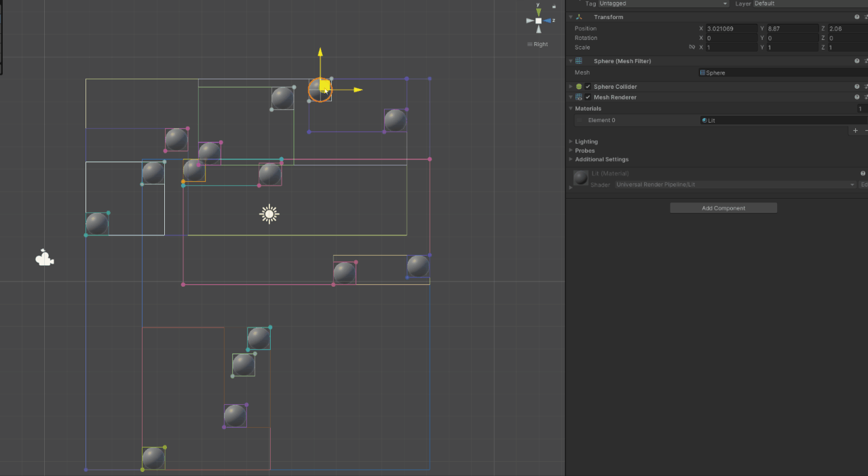Enable constrained proportions link for Scale
This screenshot has width=868, height=476.
pos(692,47)
